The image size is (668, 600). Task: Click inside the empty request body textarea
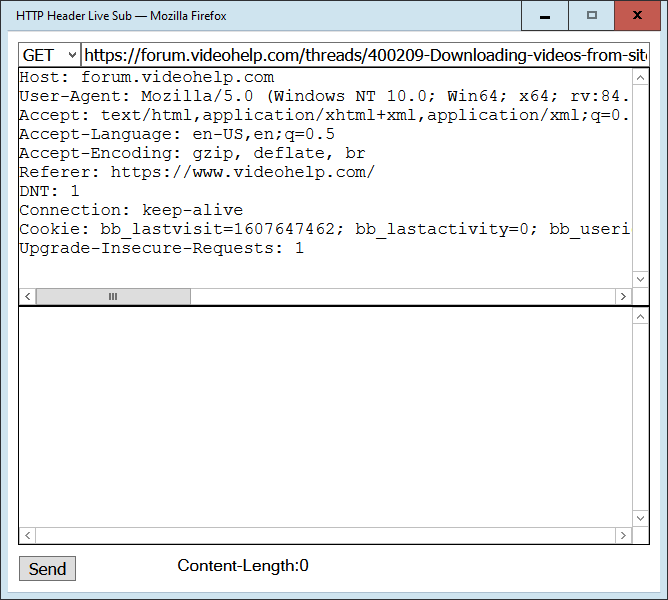[x=325, y=417]
